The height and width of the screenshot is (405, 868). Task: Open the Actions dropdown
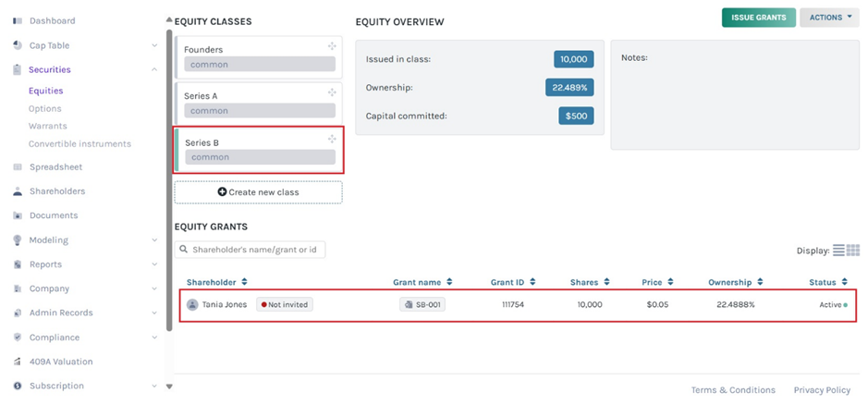click(829, 18)
